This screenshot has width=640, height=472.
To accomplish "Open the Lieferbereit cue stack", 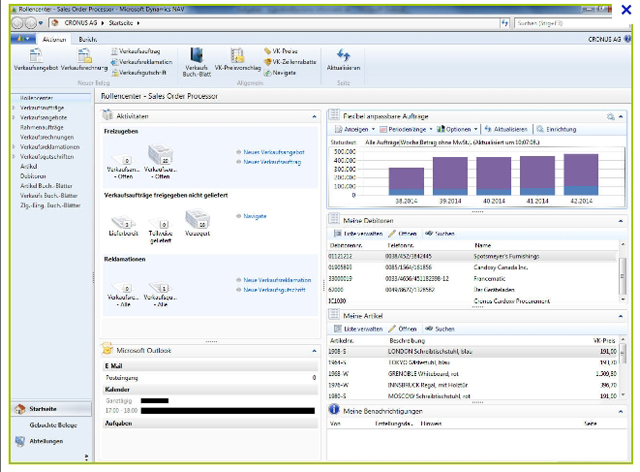I will tap(123, 226).
